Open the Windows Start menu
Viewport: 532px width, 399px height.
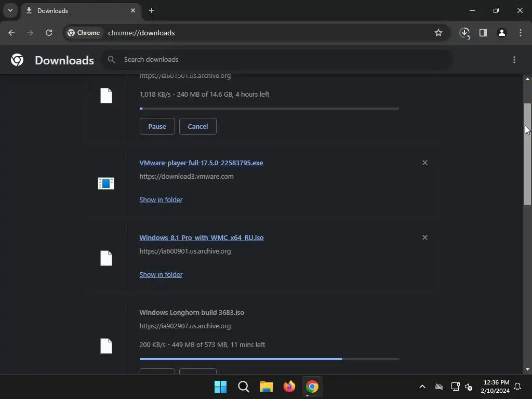220,387
